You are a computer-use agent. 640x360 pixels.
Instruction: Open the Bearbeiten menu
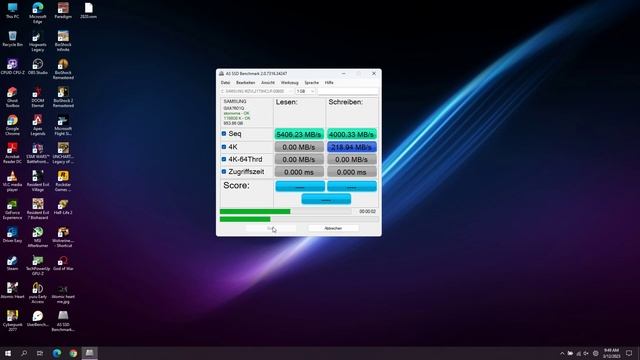click(246, 82)
